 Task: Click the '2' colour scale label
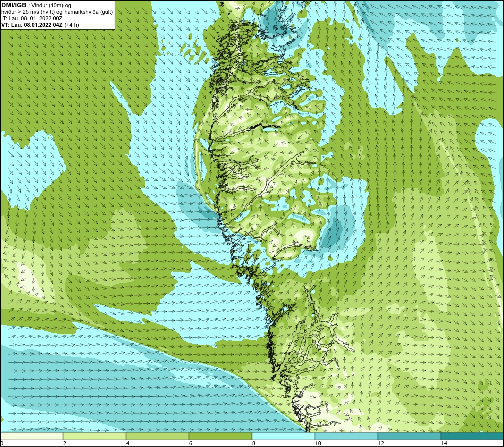(x=65, y=444)
